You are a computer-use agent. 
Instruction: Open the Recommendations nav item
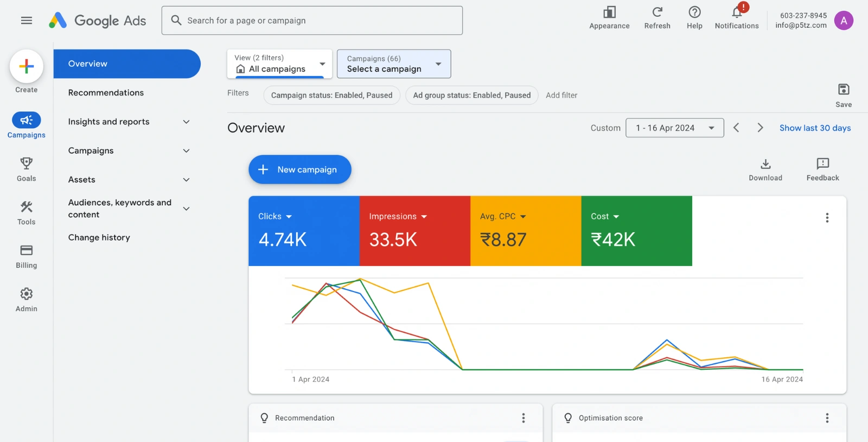pyautogui.click(x=106, y=93)
